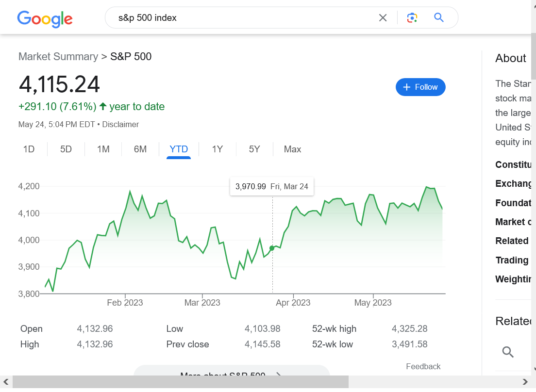
Task: Select the Max chart range
Action: tap(292, 149)
